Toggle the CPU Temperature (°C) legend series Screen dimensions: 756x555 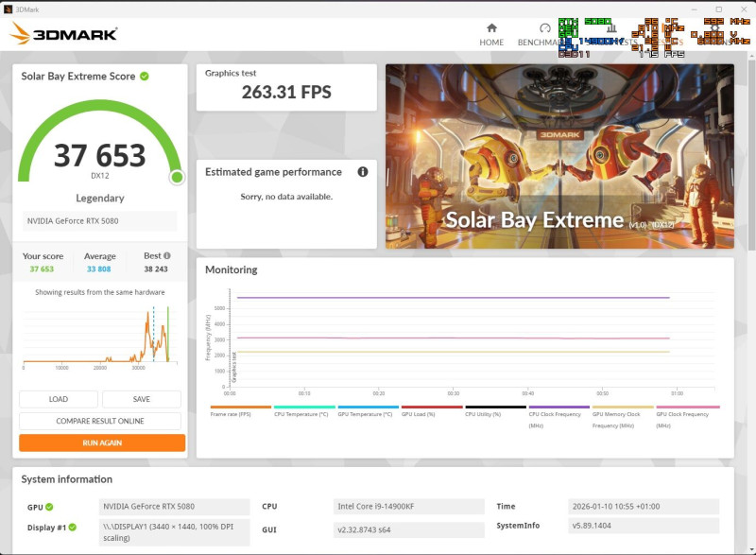tap(304, 411)
